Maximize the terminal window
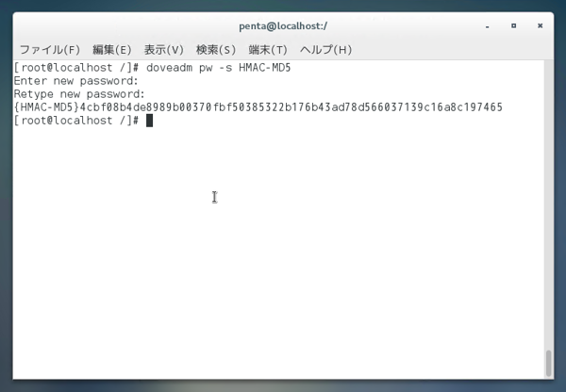The width and height of the screenshot is (566, 392). coord(514,26)
